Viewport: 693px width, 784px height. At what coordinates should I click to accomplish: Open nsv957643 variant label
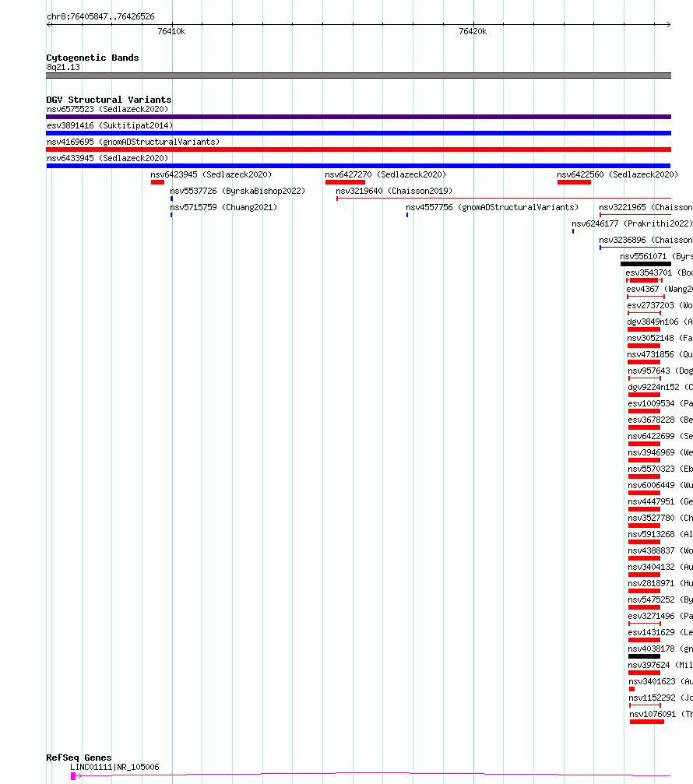[x=660, y=371]
